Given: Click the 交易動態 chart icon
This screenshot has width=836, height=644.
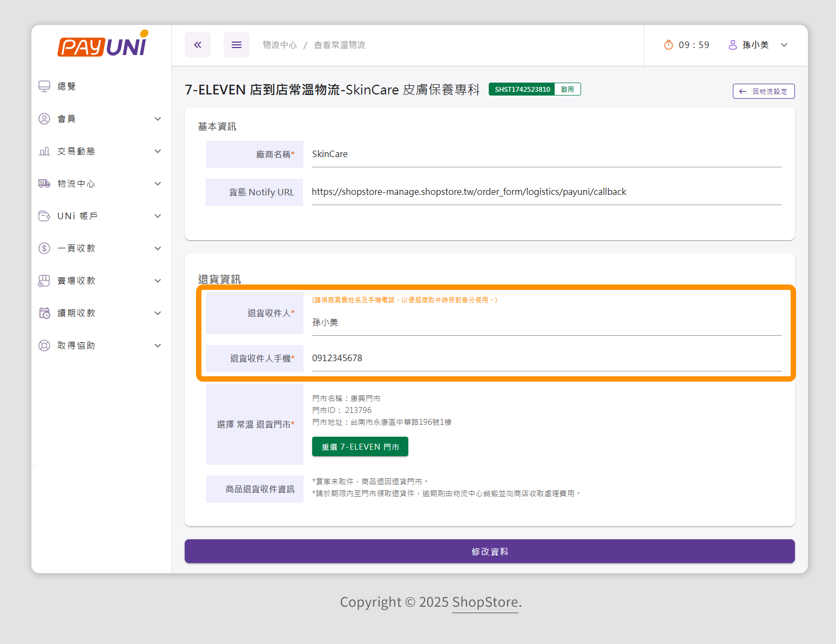Looking at the screenshot, I should [x=44, y=151].
